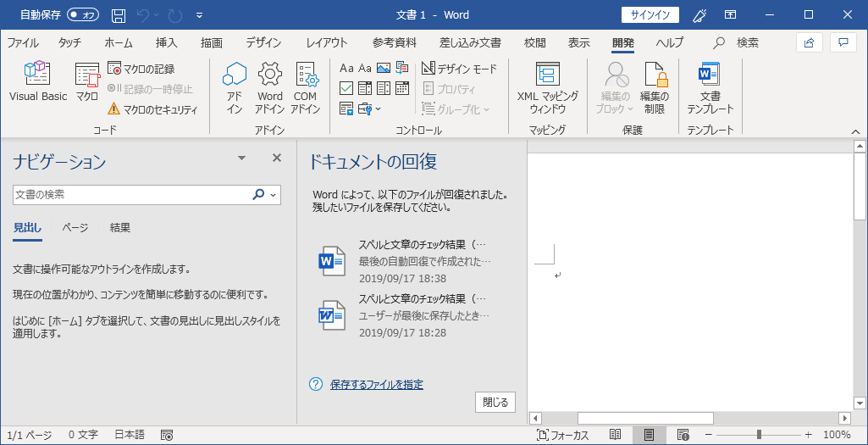Open ribbon display options in title bar

[731, 15]
